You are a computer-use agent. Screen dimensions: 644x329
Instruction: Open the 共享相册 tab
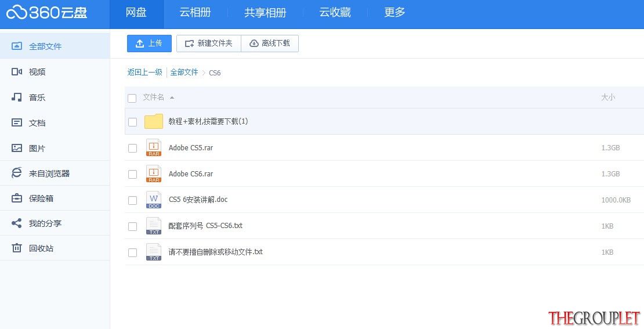(x=265, y=12)
